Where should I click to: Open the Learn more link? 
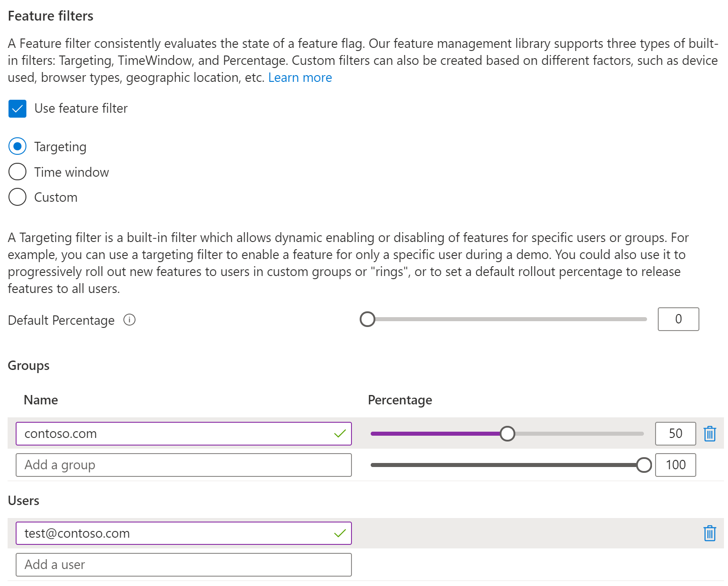(x=300, y=78)
